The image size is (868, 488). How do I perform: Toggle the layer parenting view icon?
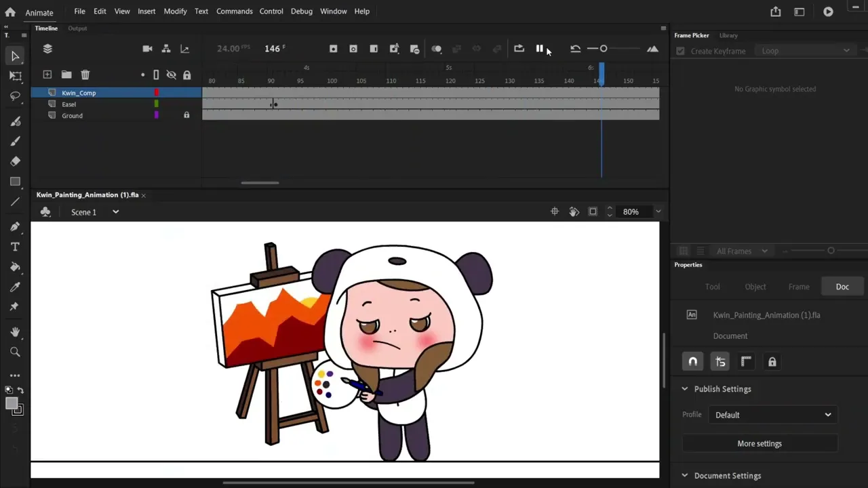(166, 49)
